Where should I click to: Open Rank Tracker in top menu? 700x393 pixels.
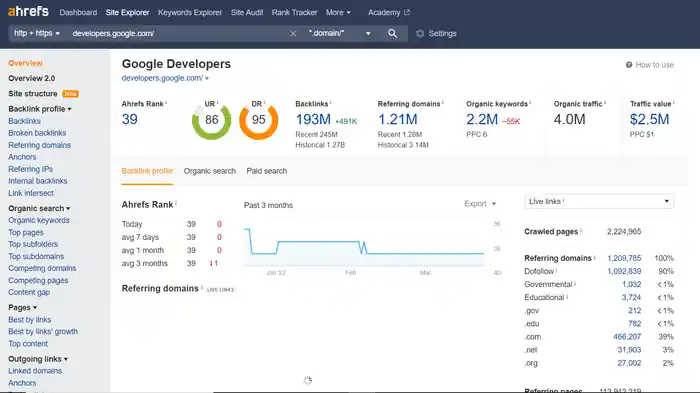[295, 13]
